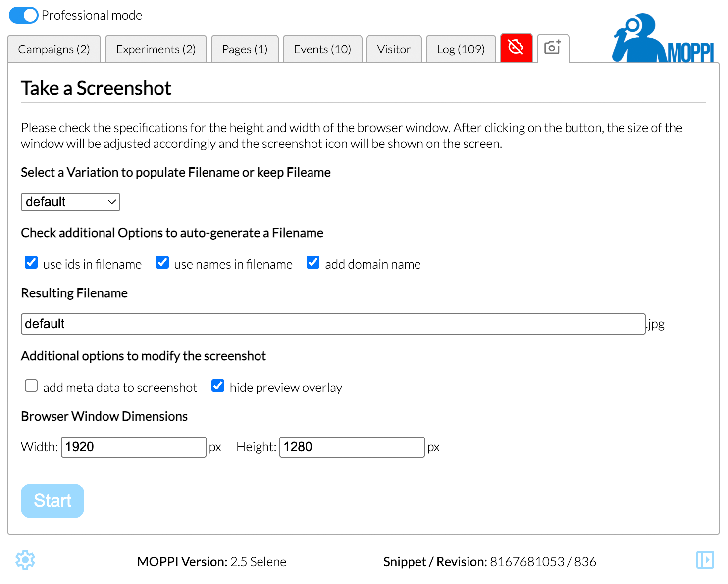Click into the Height input field
This screenshot has height=584, width=728.
[x=352, y=447]
